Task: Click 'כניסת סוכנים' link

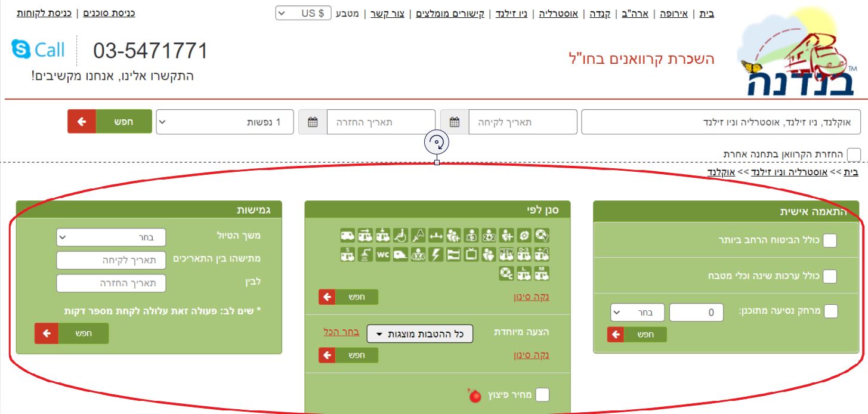Action: [109, 13]
